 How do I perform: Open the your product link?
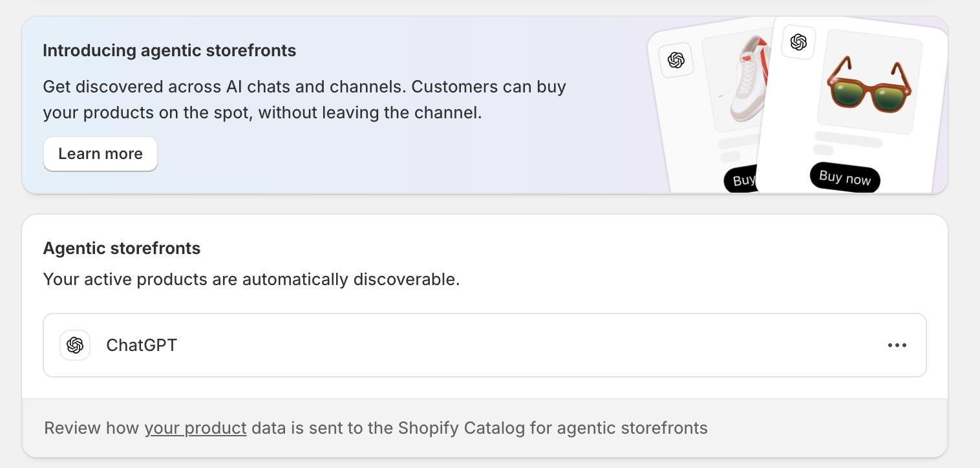195,428
